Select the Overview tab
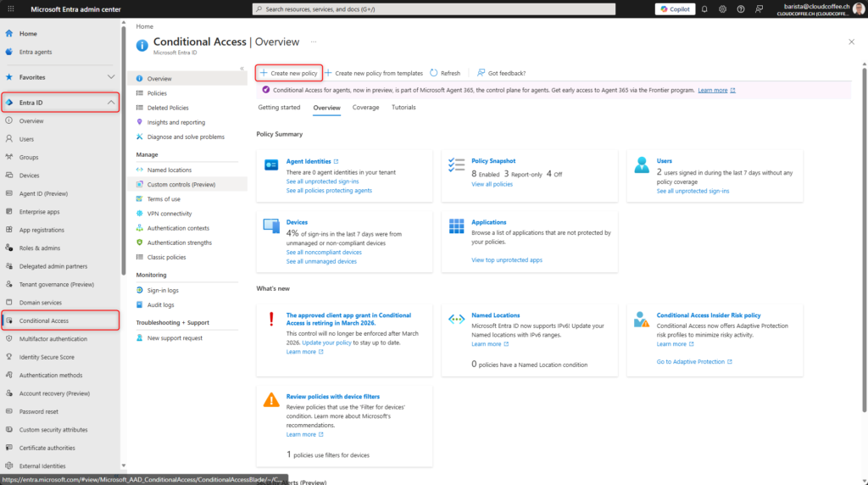This screenshot has width=868, height=485. [x=326, y=108]
